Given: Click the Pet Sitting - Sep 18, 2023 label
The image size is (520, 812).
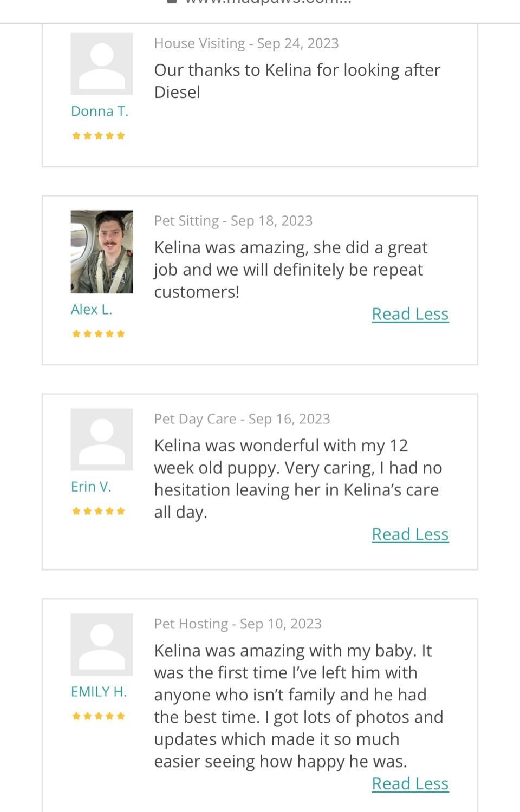Looking at the screenshot, I should pyautogui.click(x=233, y=221).
